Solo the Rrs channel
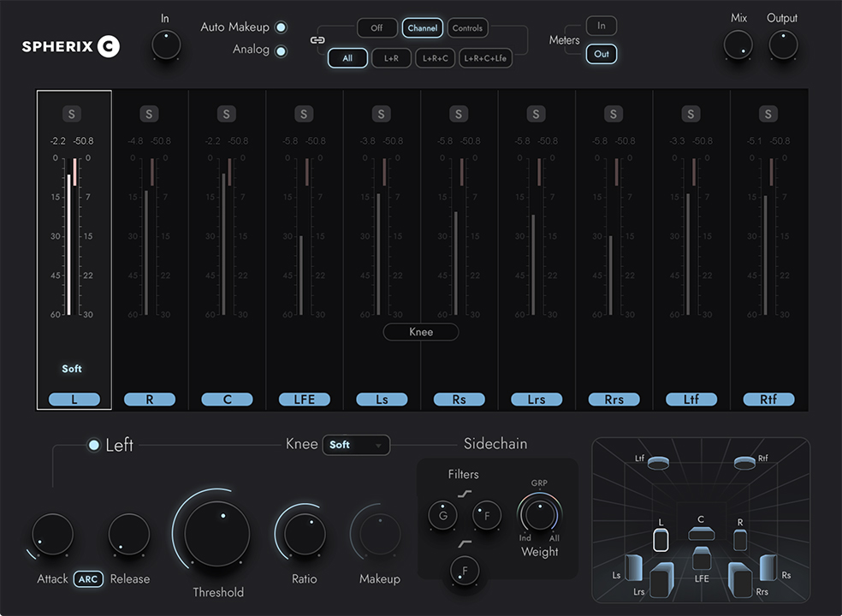 pyautogui.click(x=614, y=114)
